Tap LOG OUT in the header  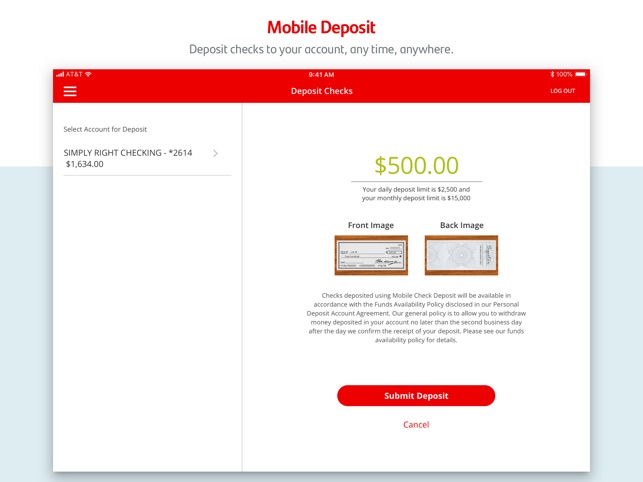[x=563, y=91]
